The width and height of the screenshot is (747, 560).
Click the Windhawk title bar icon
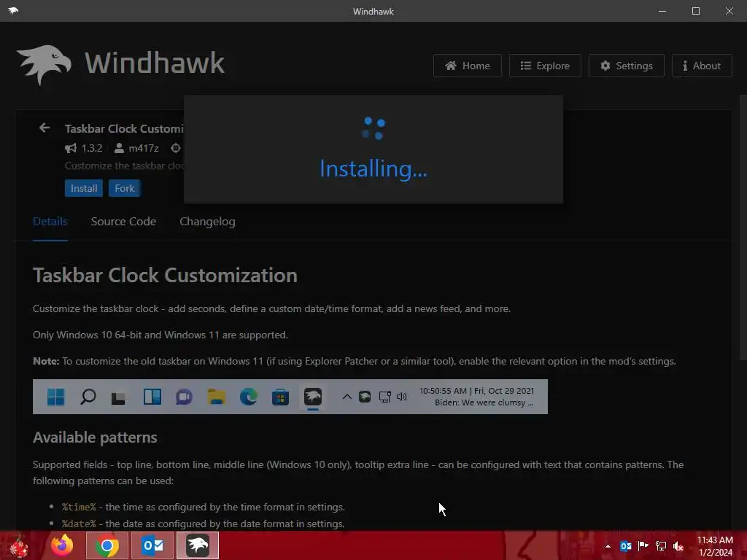[13, 10]
